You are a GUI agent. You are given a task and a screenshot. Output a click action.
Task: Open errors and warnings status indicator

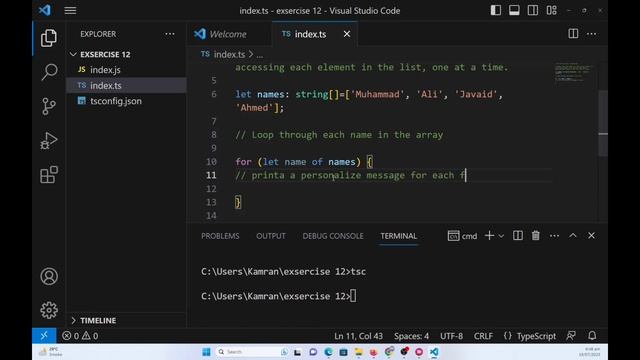pyautogui.click(x=80, y=336)
